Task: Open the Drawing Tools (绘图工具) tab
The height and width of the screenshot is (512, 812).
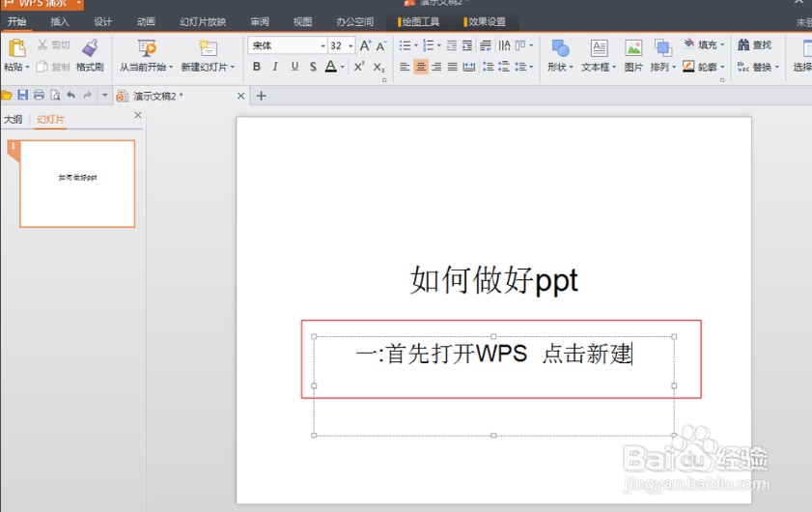Action: (x=420, y=22)
